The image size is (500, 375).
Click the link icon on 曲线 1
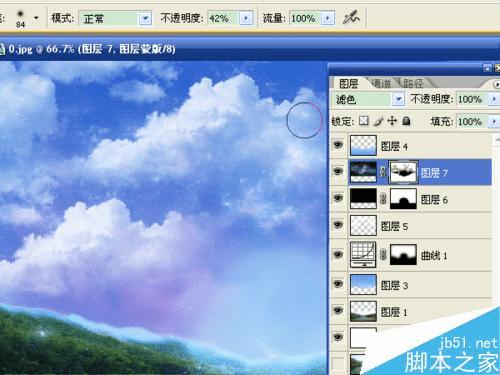point(383,255)
